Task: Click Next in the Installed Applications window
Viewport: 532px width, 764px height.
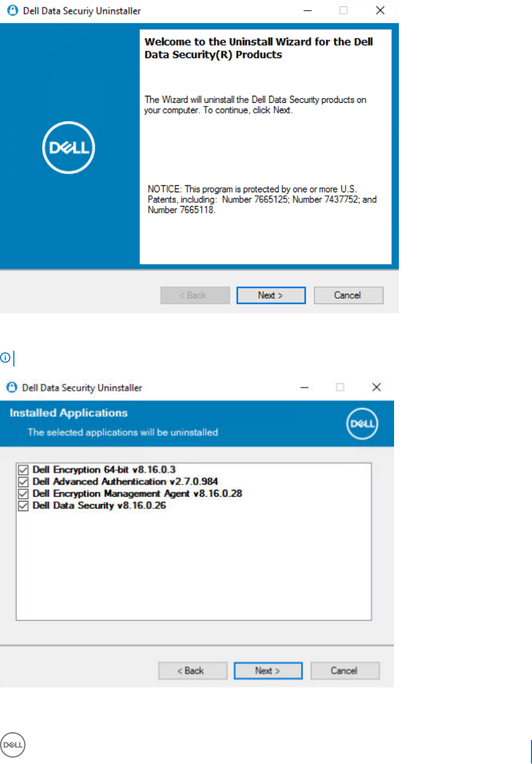Action: point(268,671)
